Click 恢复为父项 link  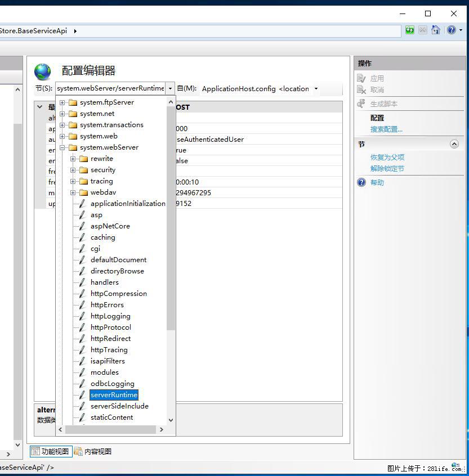(x=387, y=158)
